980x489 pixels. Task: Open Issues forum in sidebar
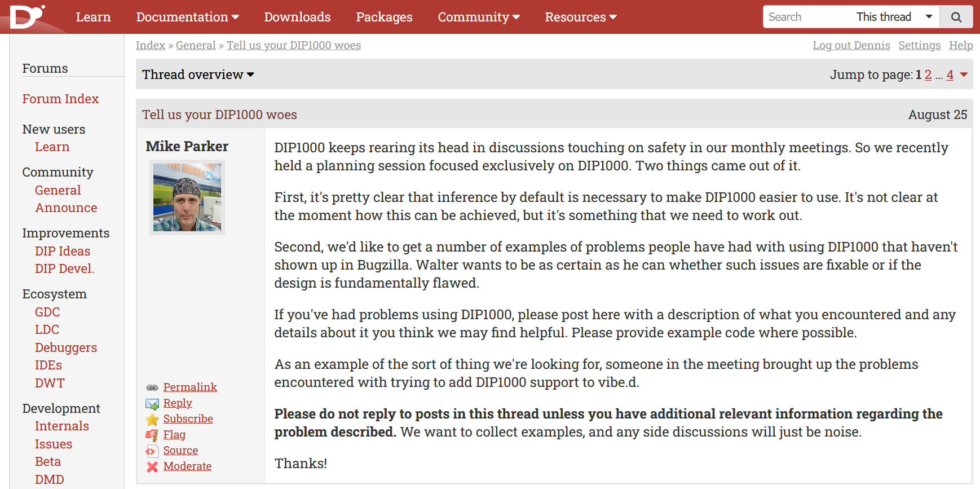point(54,444)
